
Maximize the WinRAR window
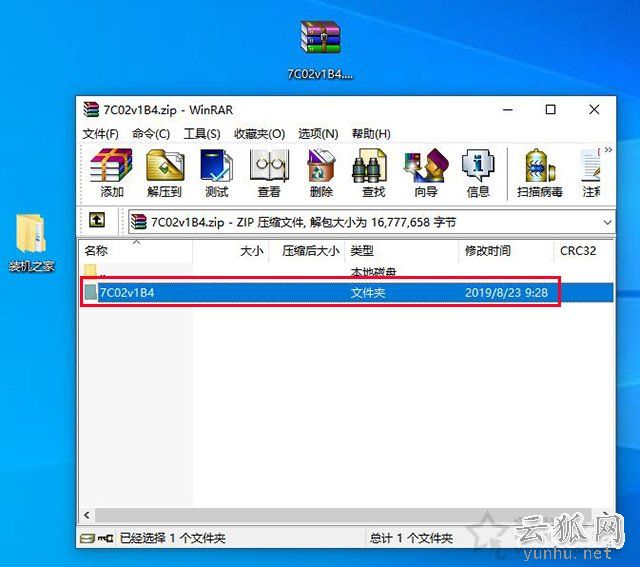coord(551,109)
